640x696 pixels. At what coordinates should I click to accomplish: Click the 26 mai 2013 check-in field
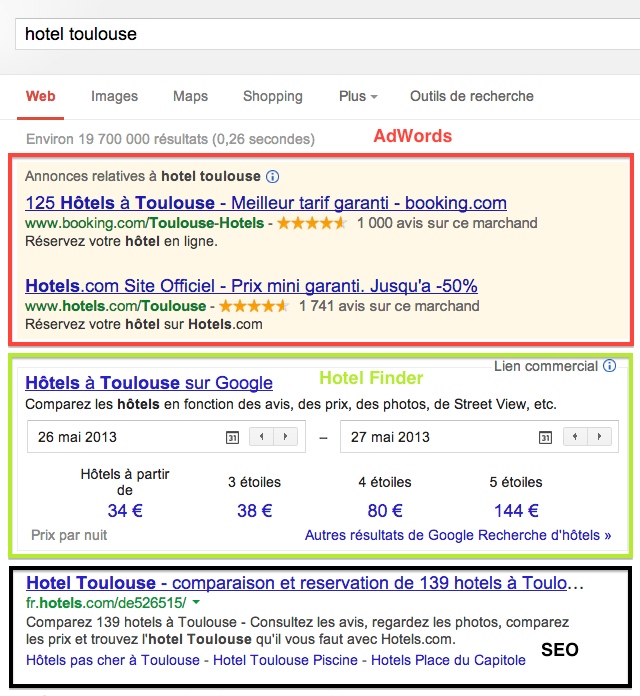click(x=166, y=437)
